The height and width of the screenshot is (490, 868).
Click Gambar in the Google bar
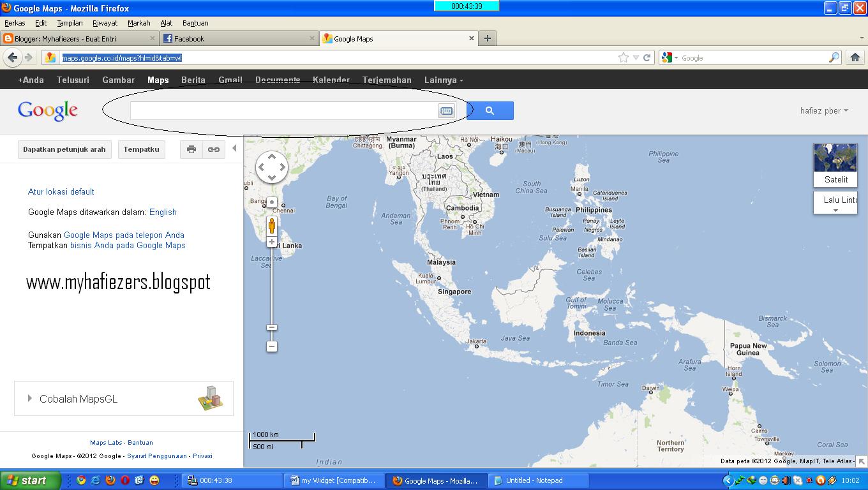point(119,80)
